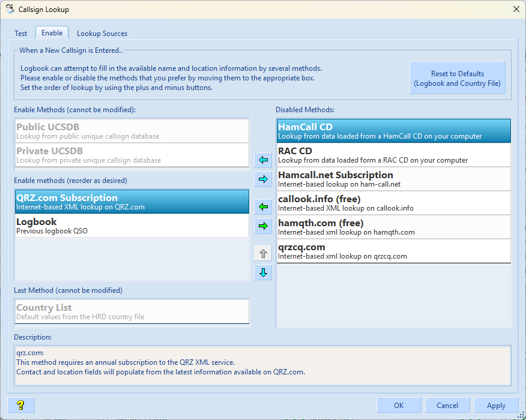Click the upper cyan right arrow button
Image resolution: width=526 pixels, height=420 pixels.
click(263, 179)
